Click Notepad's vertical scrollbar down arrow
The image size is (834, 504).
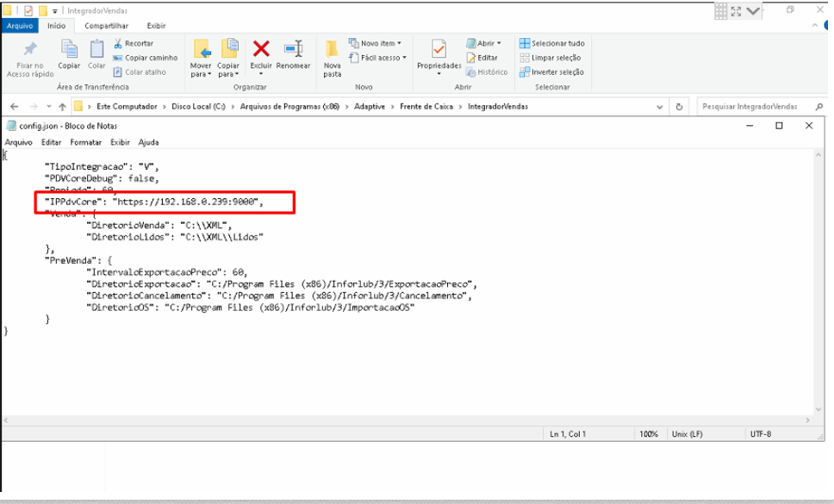(818, 409)
